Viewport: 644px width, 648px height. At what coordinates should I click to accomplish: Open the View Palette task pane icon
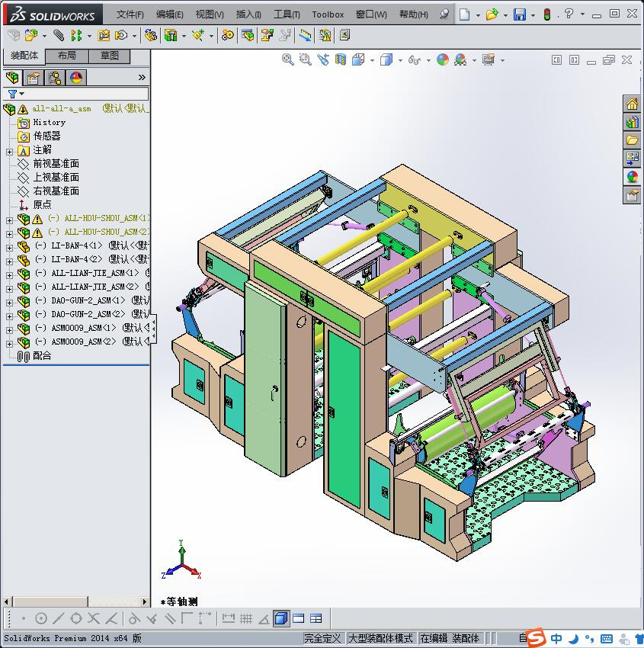632,159
